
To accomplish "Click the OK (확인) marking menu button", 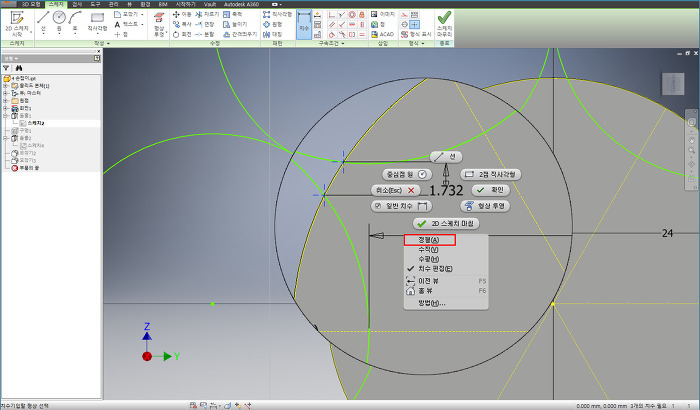I will pyautogui.click(x=491, y=190).
